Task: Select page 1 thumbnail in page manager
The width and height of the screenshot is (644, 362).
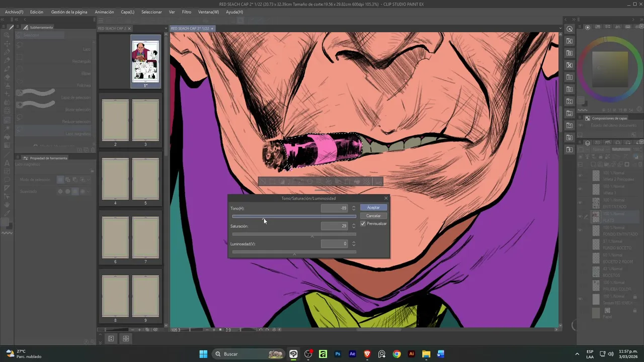Action: pos(145,61)
